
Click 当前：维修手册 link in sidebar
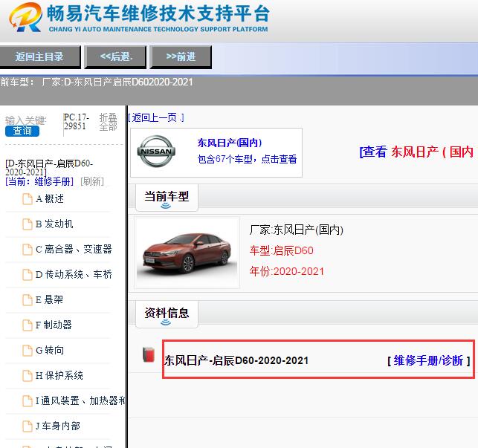[39, 181]
